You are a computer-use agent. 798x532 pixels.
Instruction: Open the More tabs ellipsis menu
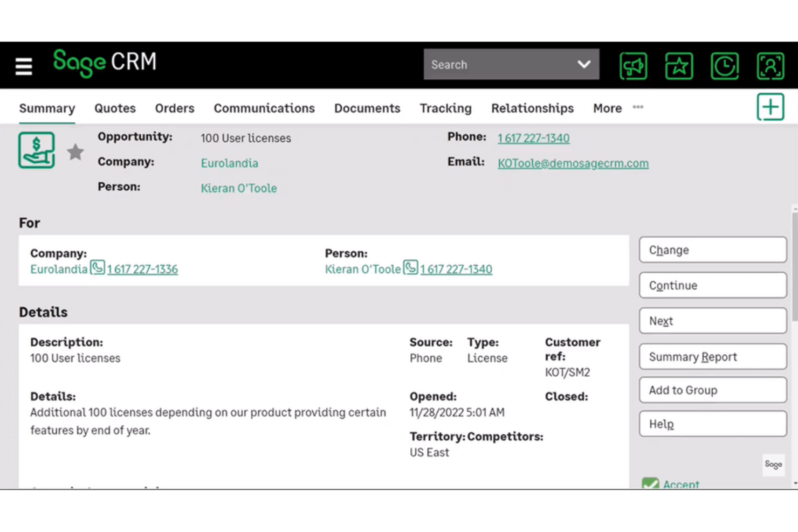tap(638, 108)
